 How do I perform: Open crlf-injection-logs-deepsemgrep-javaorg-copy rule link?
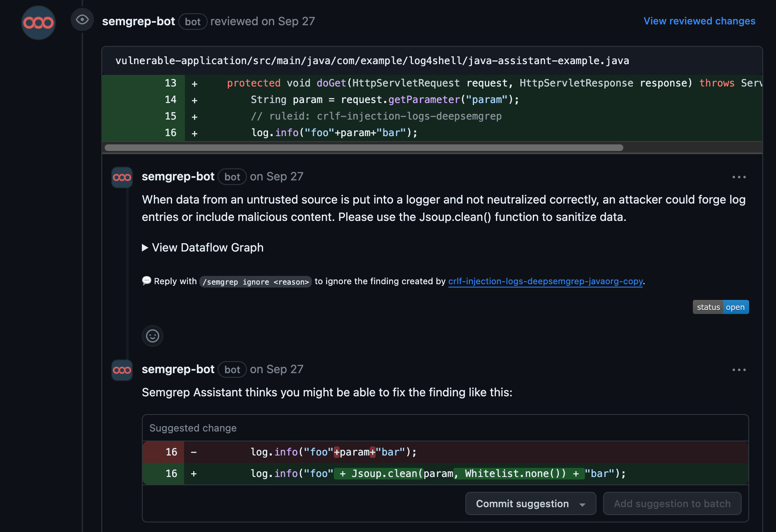(546, 281)
